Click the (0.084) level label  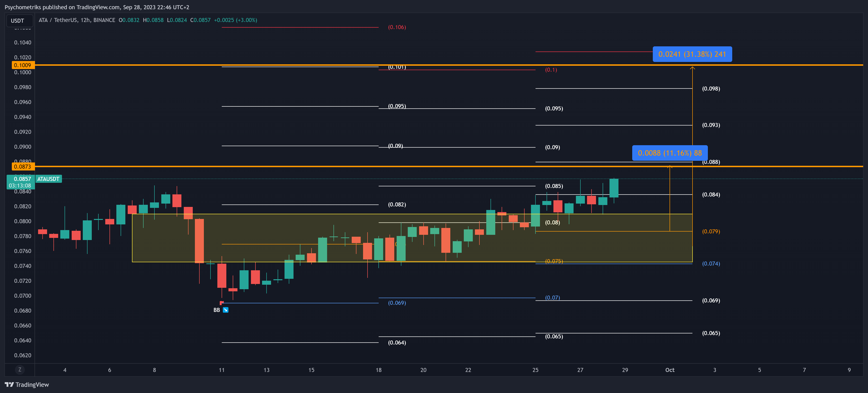pos(711,195)
